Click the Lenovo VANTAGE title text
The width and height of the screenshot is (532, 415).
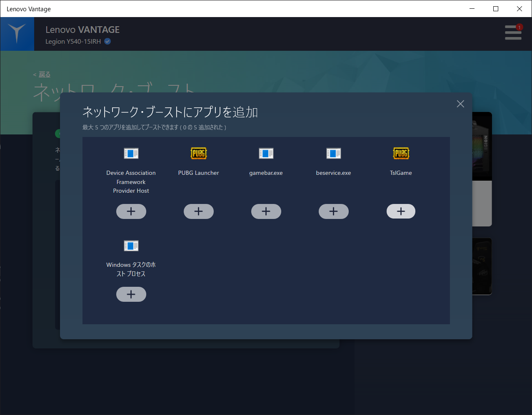[82, 30]
